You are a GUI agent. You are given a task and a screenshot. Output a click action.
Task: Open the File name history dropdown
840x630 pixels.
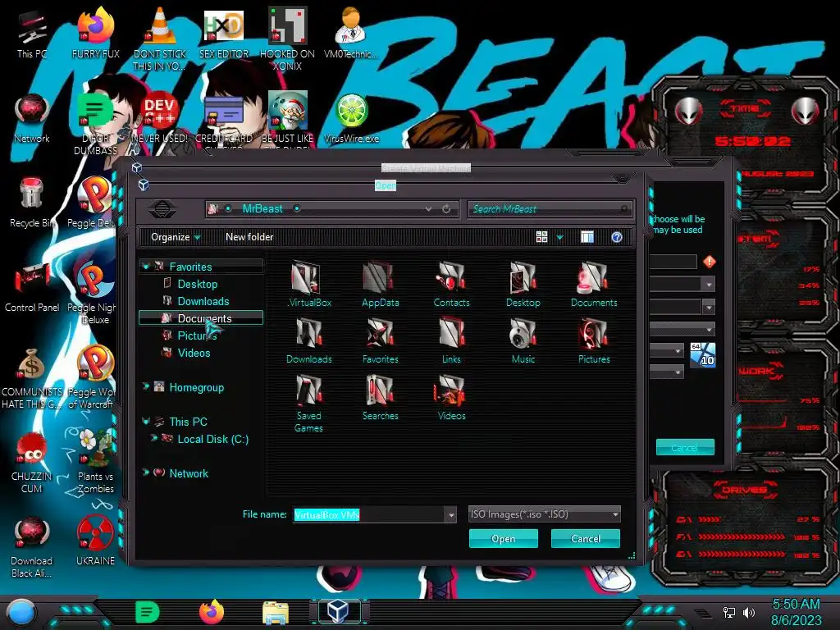(450, 515)
